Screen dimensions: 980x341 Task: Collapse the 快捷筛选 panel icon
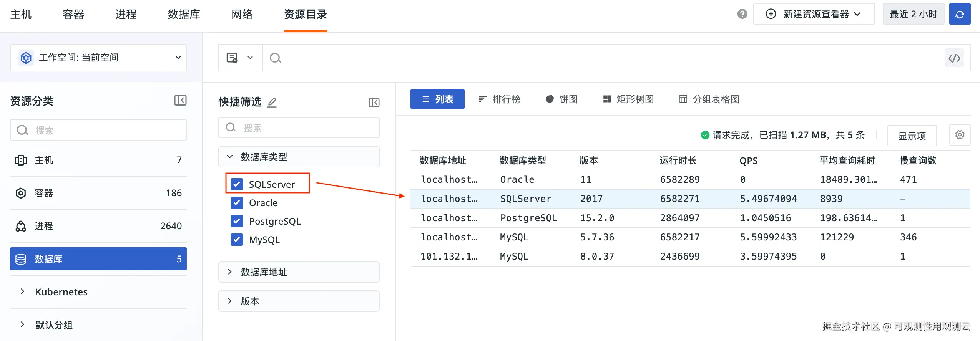(374, 102)
